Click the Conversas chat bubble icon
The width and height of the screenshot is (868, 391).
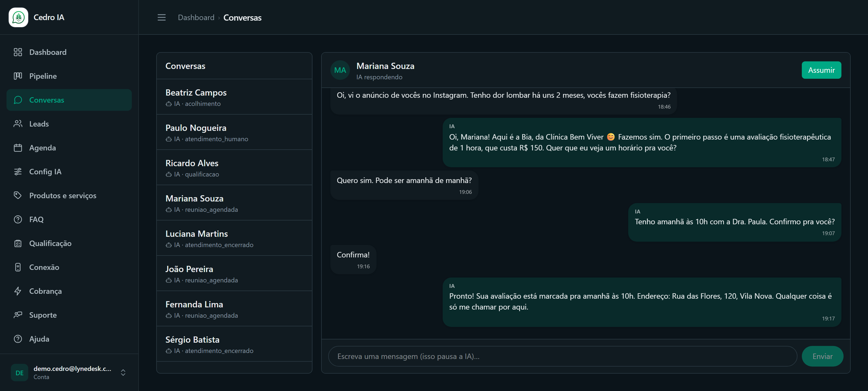(18, 100)
